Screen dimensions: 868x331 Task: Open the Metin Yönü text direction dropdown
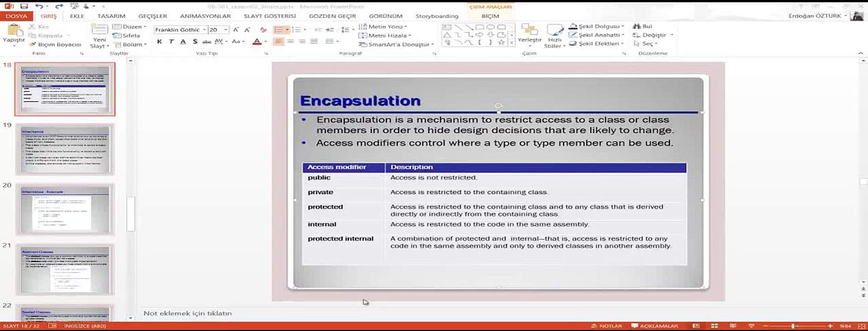[383, 27]
